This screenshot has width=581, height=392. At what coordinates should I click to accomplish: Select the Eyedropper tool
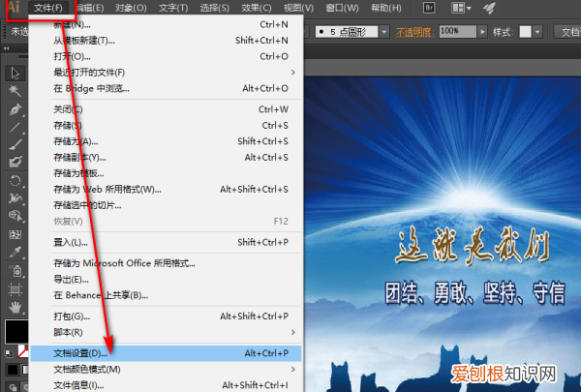[x=15, y=252]
